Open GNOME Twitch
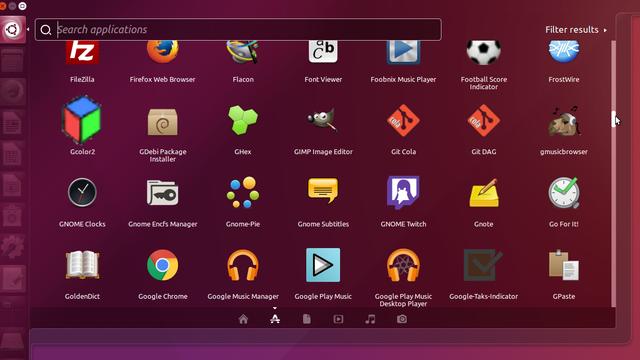Viewport: 640px width, 360px height. click(403, 193)
